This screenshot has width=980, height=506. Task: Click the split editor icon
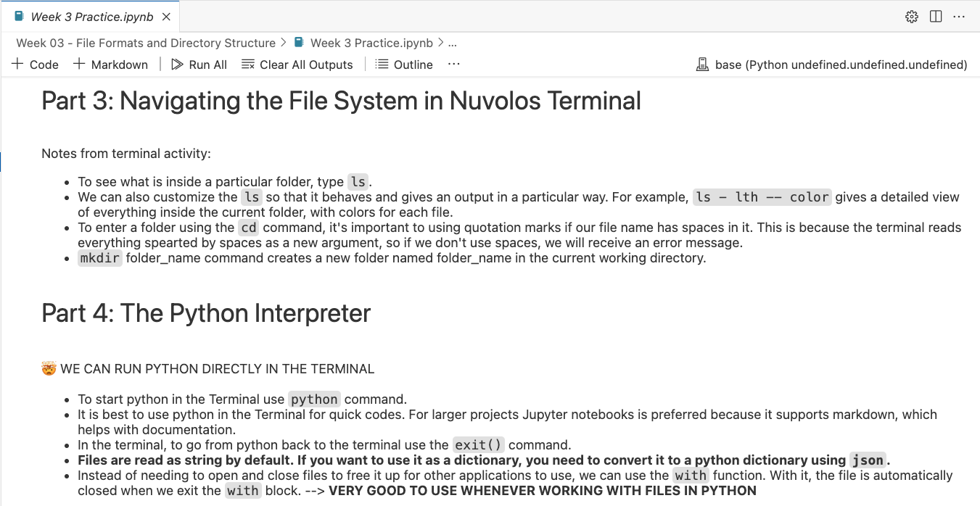point(936,17)
